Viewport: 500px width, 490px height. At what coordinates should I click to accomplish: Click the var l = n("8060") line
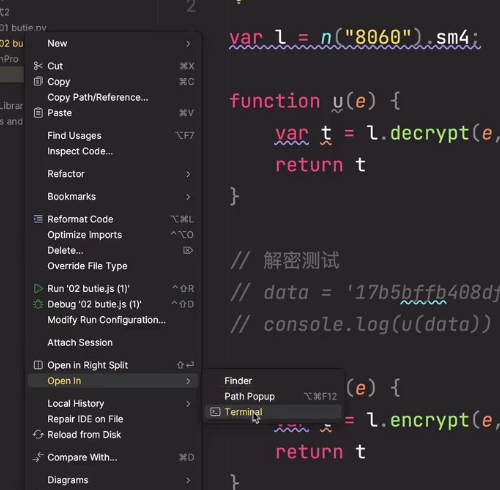click(x=354, y=37)
